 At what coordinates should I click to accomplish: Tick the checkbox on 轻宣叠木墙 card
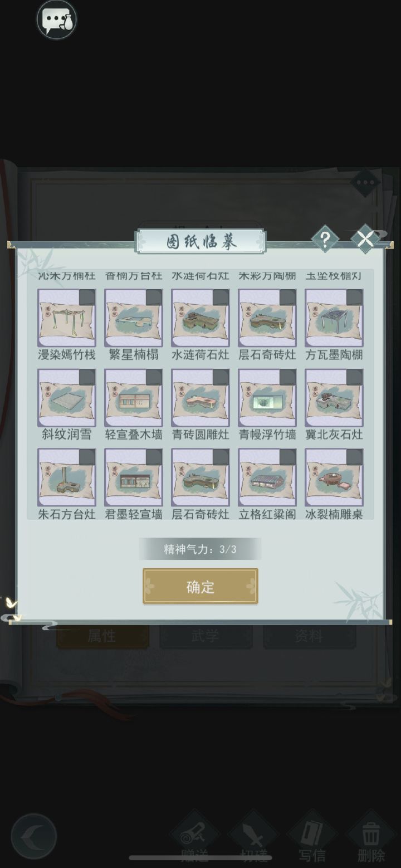pyautogui.click(x=154, y=377)
